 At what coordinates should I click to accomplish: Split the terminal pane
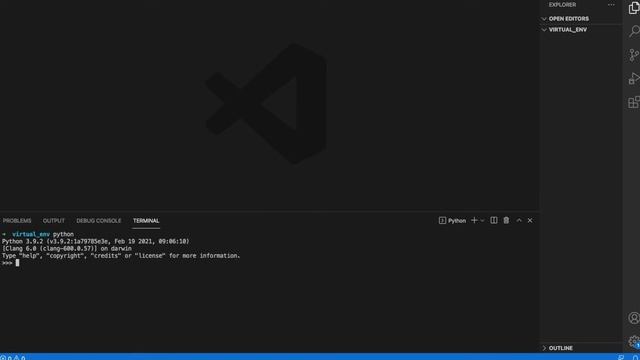[494, 220]
